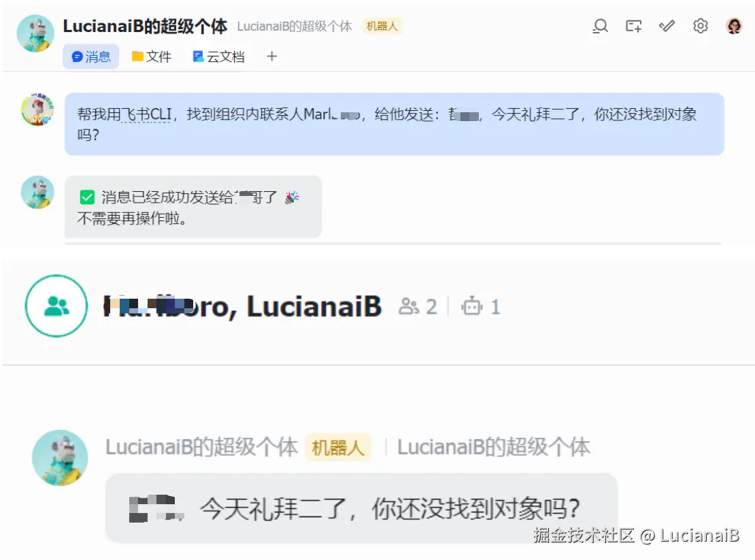Viewport: 755px width, 560px height.
Task: Click the green checkmark success message bubble
Action: 193,207
